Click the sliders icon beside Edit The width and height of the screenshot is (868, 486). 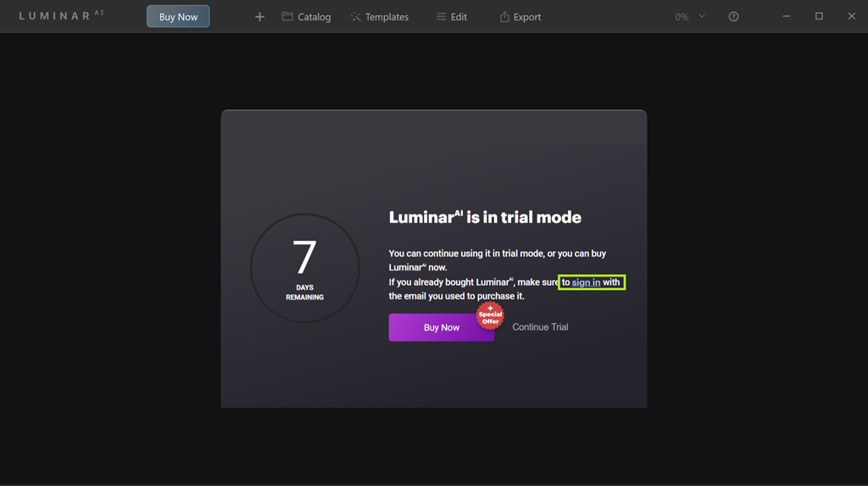(x=441, y=17)
